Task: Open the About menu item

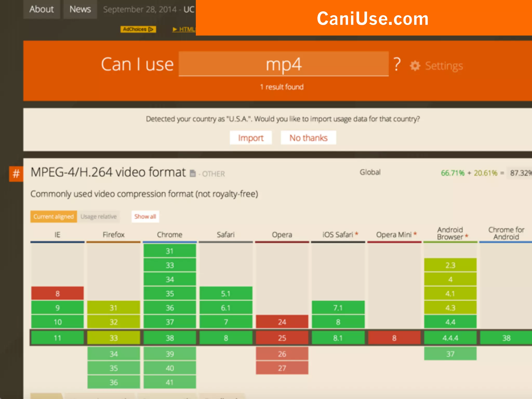Action: tap(42, 9)
